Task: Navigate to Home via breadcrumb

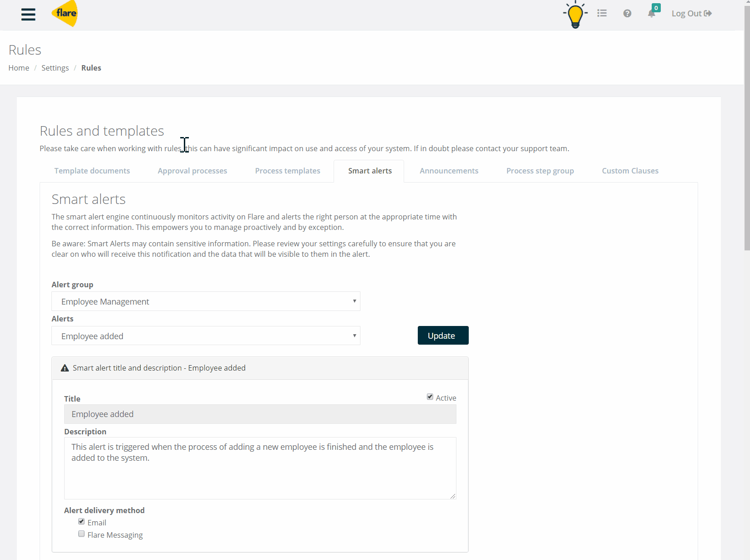Action: pos(19,67)
